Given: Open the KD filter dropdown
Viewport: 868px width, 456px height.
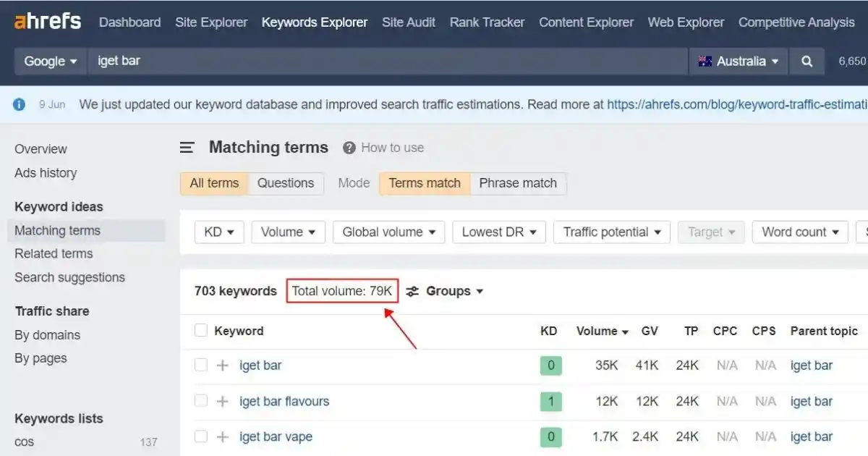Looking at the screenshot, I should tap(219, 232).
